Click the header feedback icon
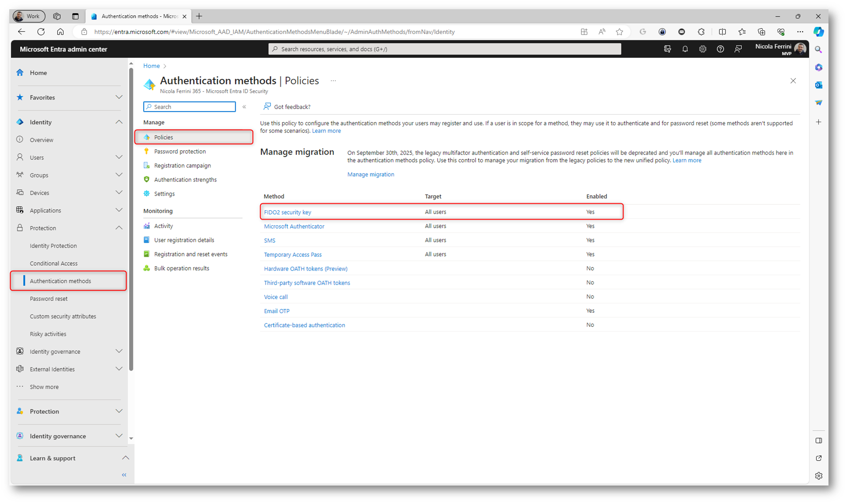Screen dimensions: 847x504 click(738, 49)
